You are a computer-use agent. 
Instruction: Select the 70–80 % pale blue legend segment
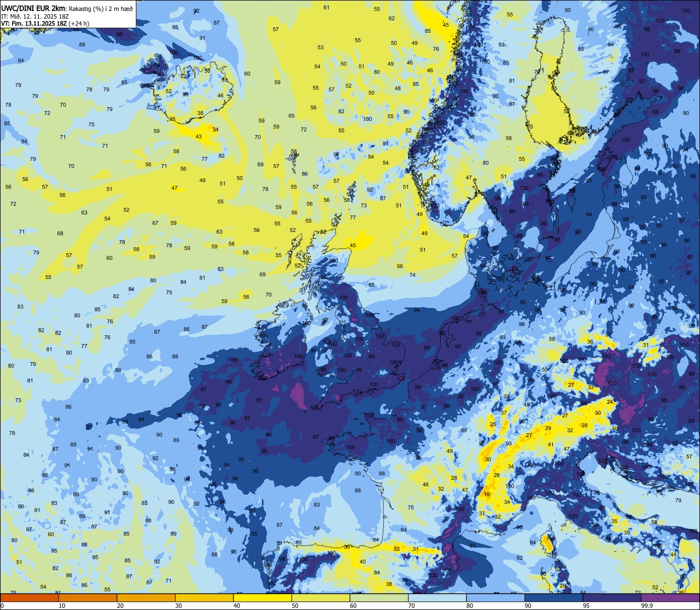click(x=437, y=597)
